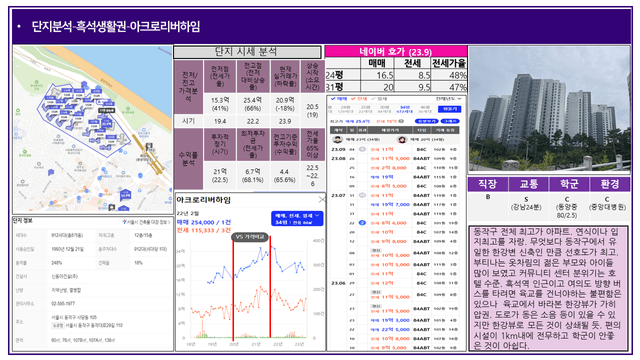The image size is (640, 360).
Task: Click the 23.06 month label in transaction list
Action: pos(338,283)
